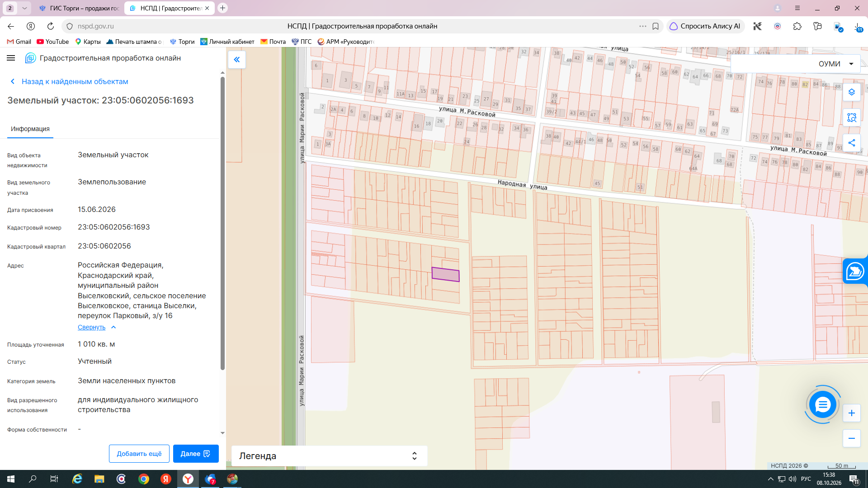868x488 pixels.
Task: Click the Добавить ещё button
Action: pyautogui.click(x=139, y=454)
